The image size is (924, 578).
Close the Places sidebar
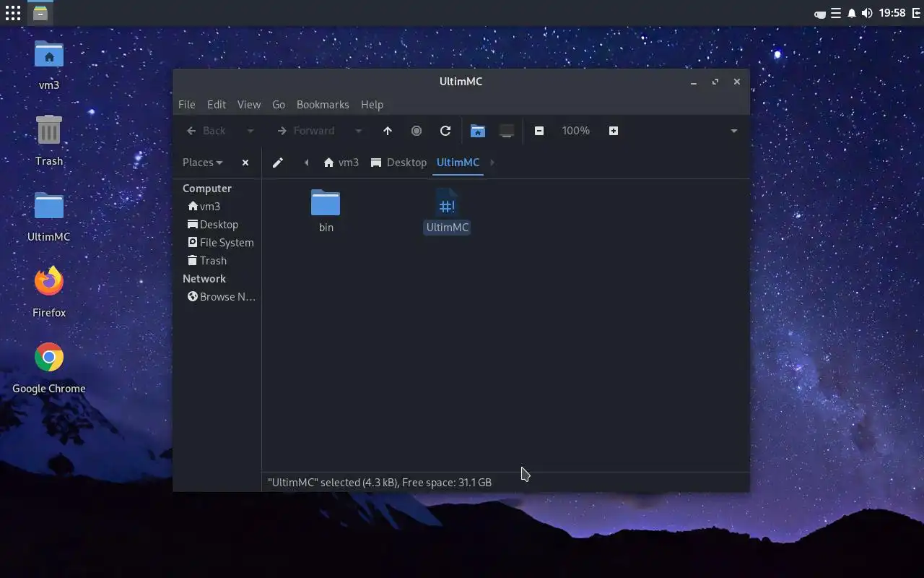[245, 163]
